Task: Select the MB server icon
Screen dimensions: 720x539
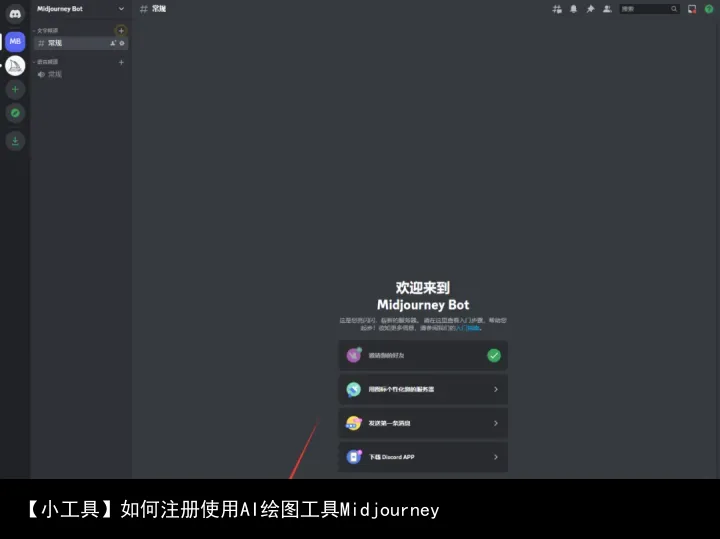Action: pyautogui.click(x=15, y=41)
